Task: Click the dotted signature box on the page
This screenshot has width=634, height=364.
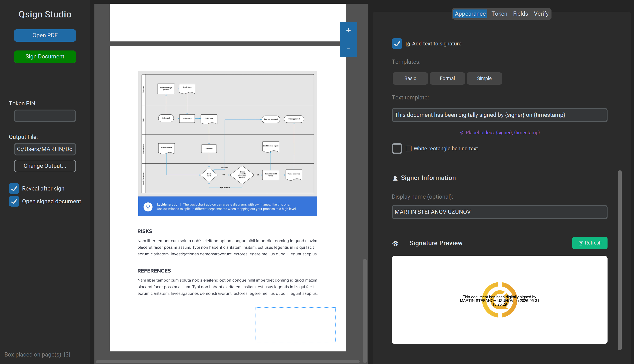Action: (x=295, y=325)
